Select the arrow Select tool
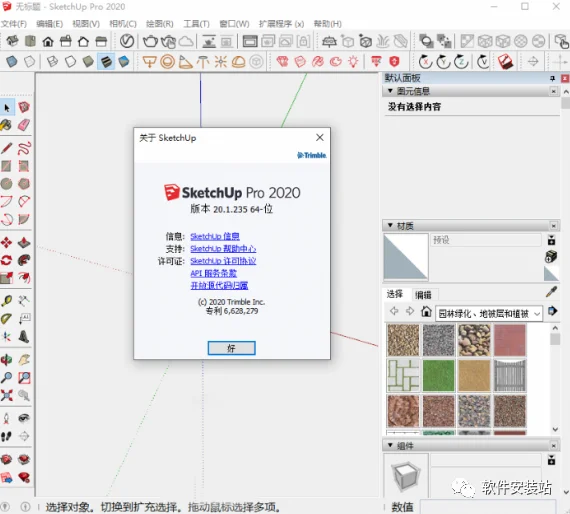This screenshot has width=570, height=514. [7, 107]
